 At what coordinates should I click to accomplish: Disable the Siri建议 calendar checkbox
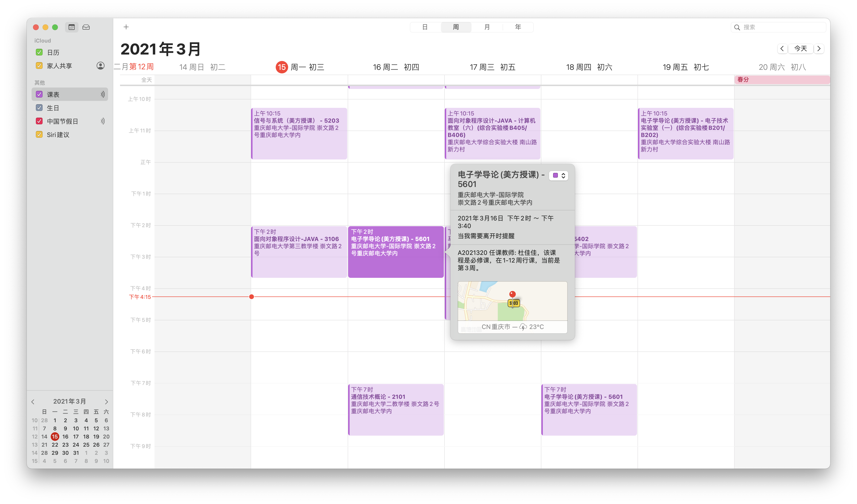click(x=39, y=135)
